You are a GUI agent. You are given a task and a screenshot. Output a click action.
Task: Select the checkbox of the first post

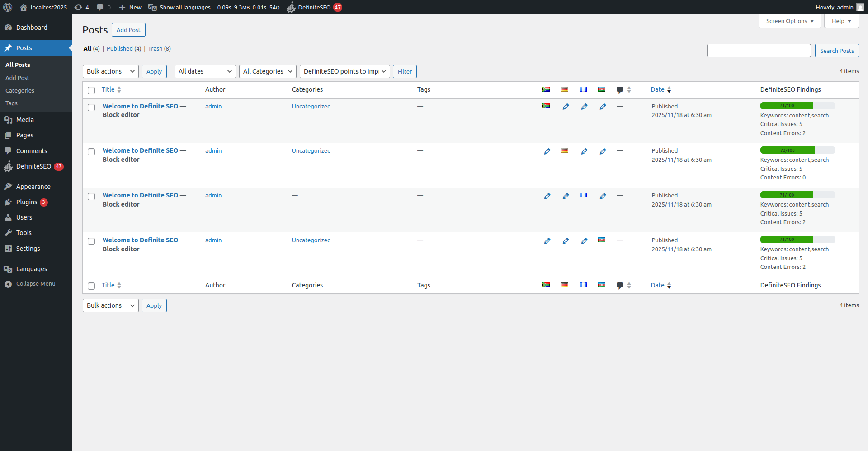(x=91, y=108)
